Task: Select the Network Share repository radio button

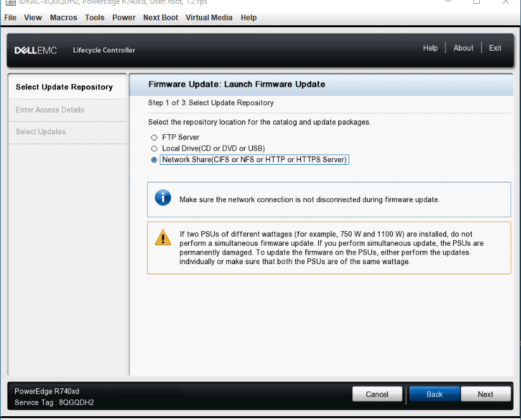Action: point(154,160)
